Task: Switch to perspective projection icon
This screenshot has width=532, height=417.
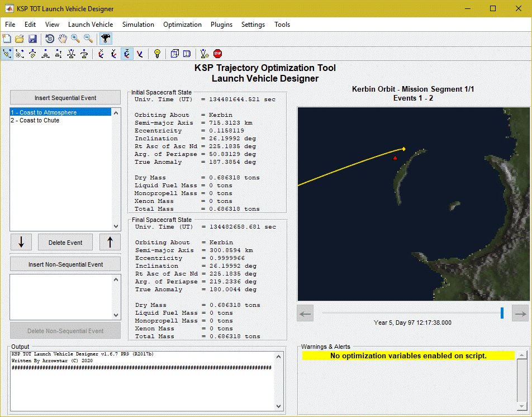Action: click(x=187, y=54)
